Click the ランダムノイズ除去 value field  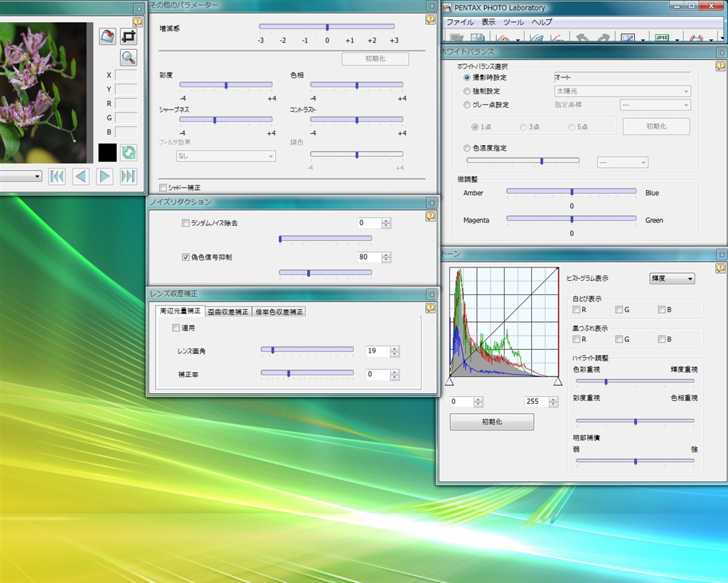pos(370,223)
